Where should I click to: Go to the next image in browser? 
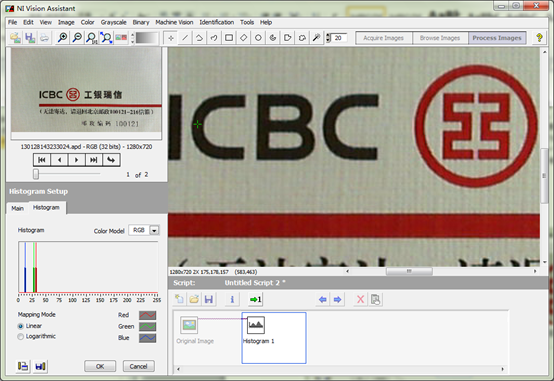coord(76,160)
